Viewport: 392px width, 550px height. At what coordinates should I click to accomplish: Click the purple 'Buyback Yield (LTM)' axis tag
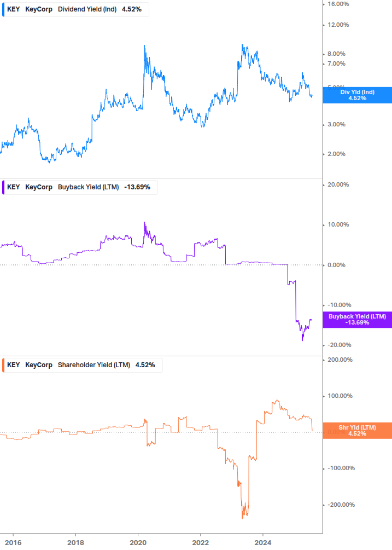click(358, 320)
